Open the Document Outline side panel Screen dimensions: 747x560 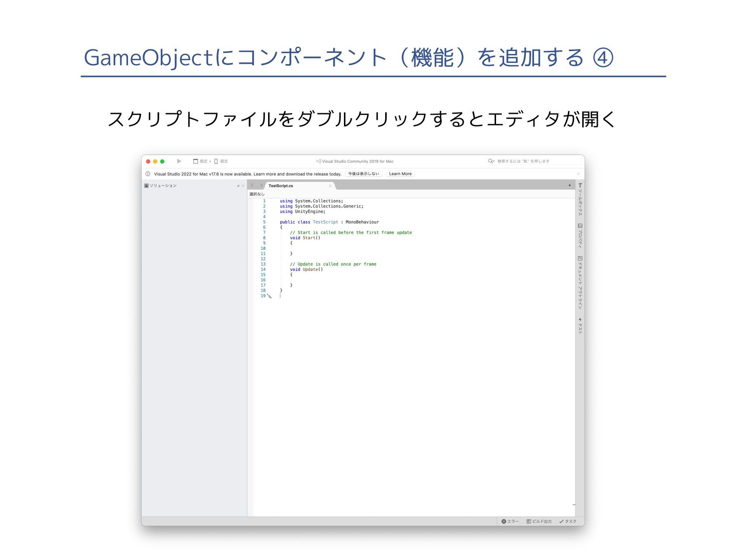(x=580, y=282)
